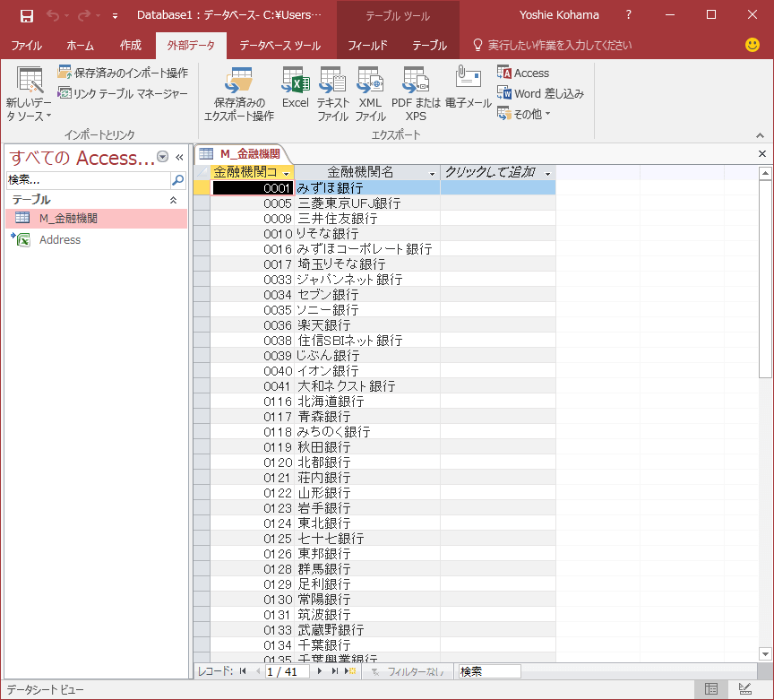The image size is (774, 700).
Task: Collapse the ribbon with chevron
Action: tap(761, 135)
